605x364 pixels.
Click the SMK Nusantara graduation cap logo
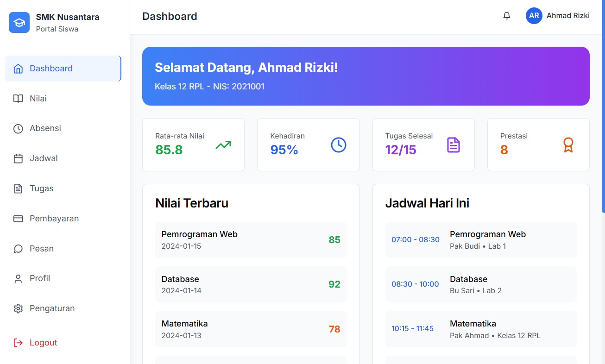pos(19,23)
